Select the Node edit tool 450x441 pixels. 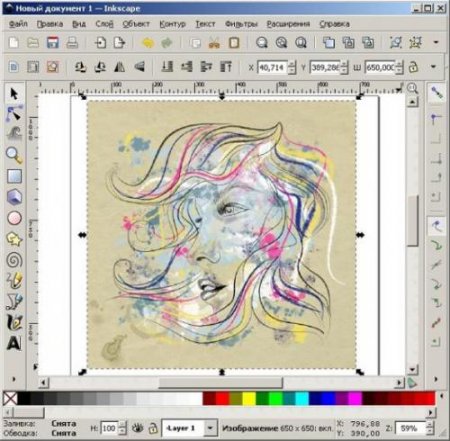(x=14, y=114)
